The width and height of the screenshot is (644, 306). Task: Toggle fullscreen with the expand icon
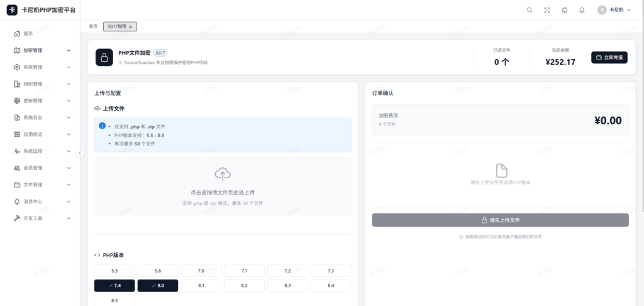(547, 10)
